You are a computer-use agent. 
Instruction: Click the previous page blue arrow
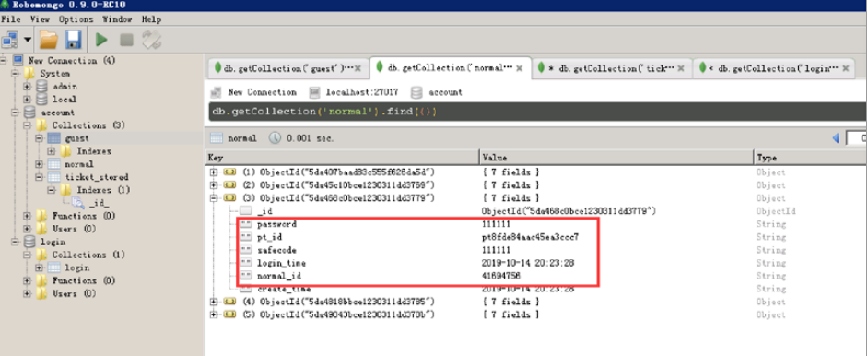pyautogui.click(x=836, y=137)
